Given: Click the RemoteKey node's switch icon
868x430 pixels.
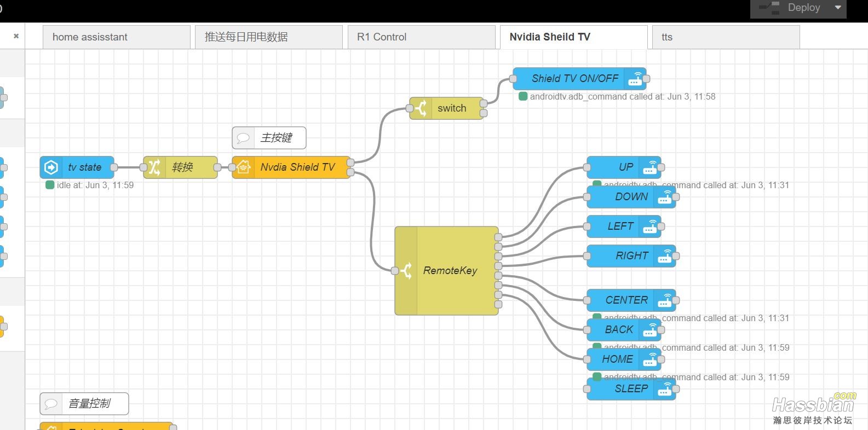Looking at the screenshot, I should click(406, 271).
